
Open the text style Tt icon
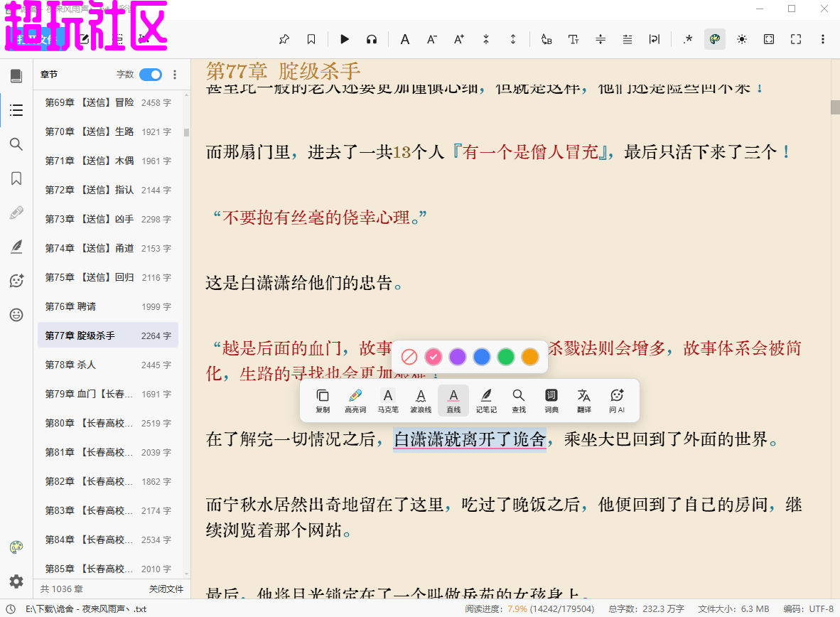[574, 39]
